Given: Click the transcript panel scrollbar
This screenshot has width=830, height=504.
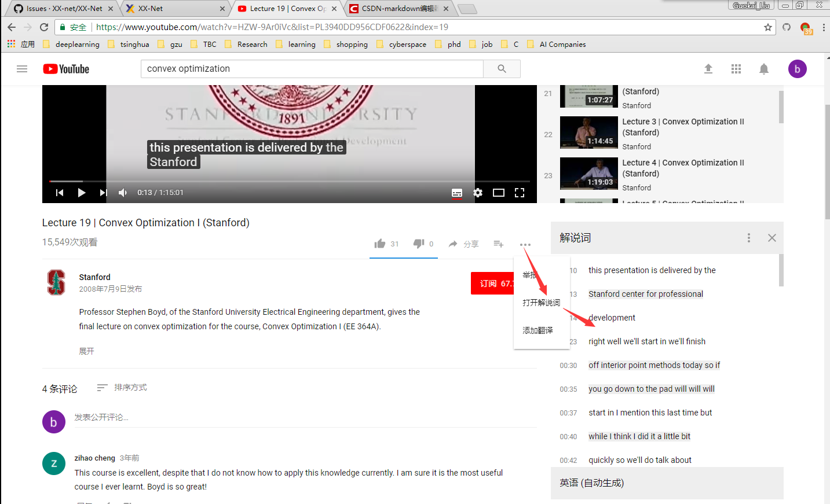Looking at the screenshot, I should [781, 270].
